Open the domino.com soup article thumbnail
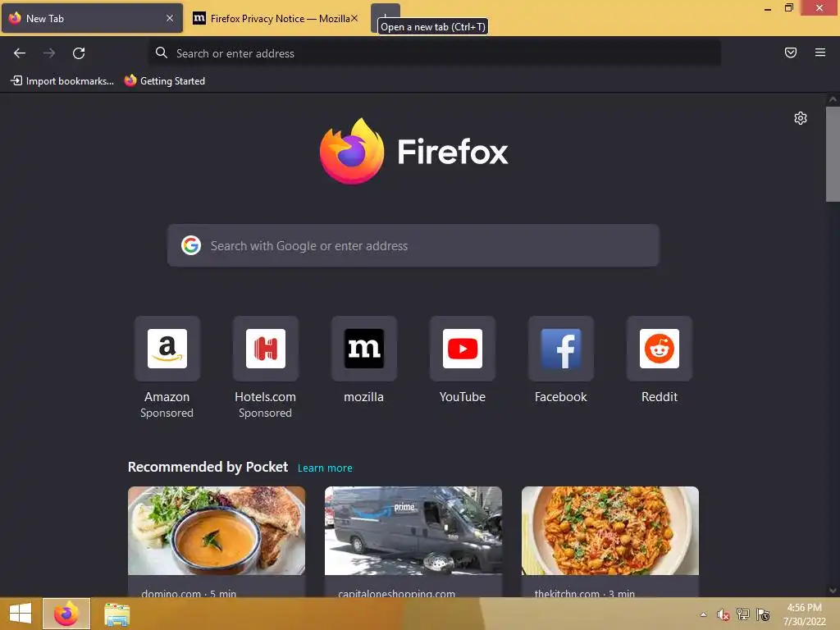Viewport: 840px width, 630px height. point(217,531)
